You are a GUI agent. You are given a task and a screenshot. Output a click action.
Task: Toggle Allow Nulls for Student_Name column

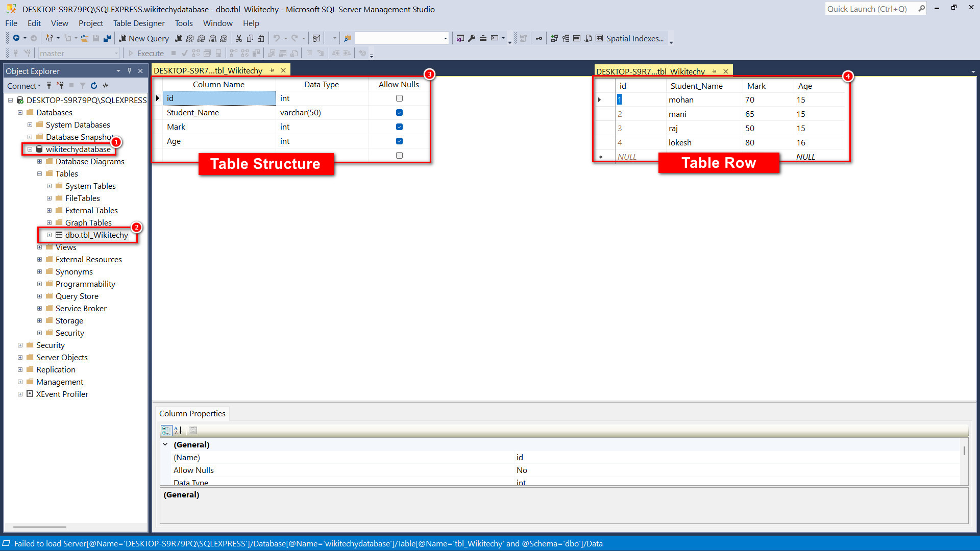click(x=399, y=112)
